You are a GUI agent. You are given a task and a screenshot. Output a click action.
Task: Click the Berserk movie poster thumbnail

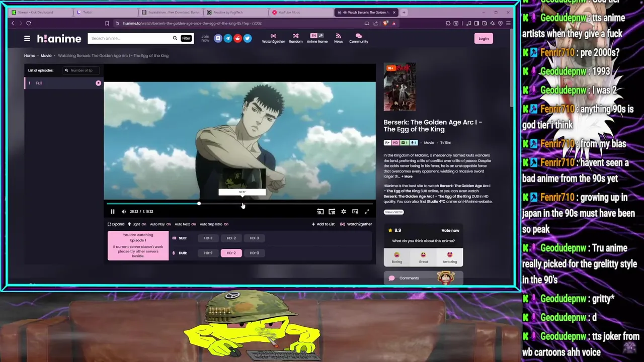coord(399,86)
